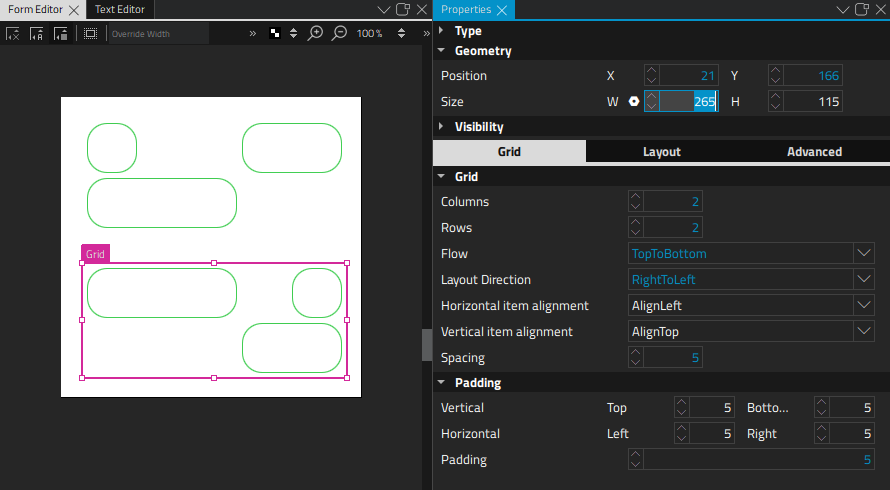
Task: Click the Right padding value field
Action: 851,434
